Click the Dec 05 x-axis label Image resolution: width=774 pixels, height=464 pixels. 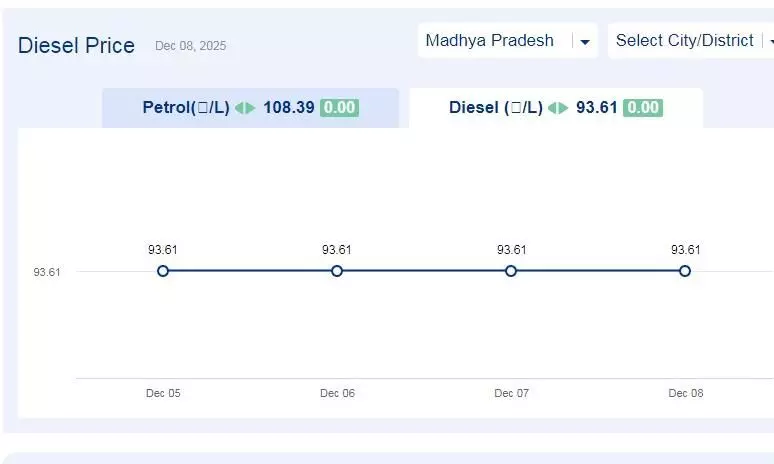pyautogui.click(x=163, y=393)
